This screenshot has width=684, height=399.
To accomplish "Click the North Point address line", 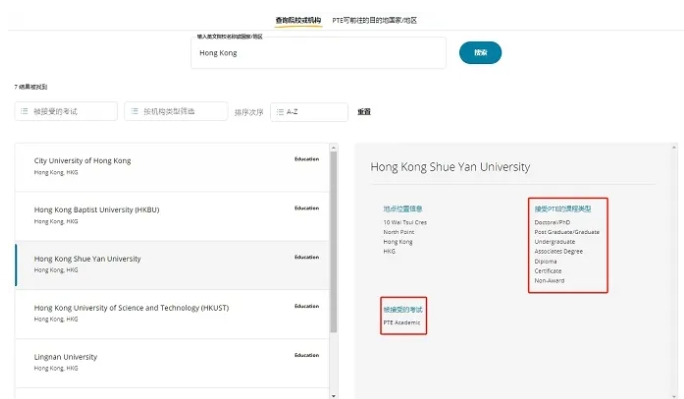I will 399,232.
